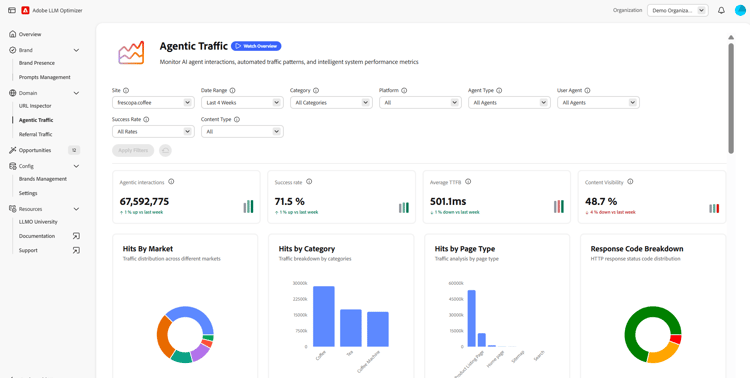This screenshot has height=378, width=750.
Task: Open URL Inspector page
Action: 35,106
